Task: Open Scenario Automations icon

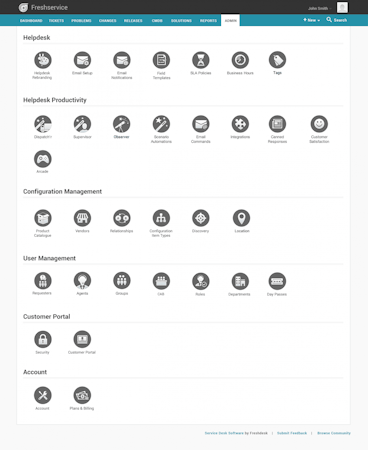Action: (161, 124)
